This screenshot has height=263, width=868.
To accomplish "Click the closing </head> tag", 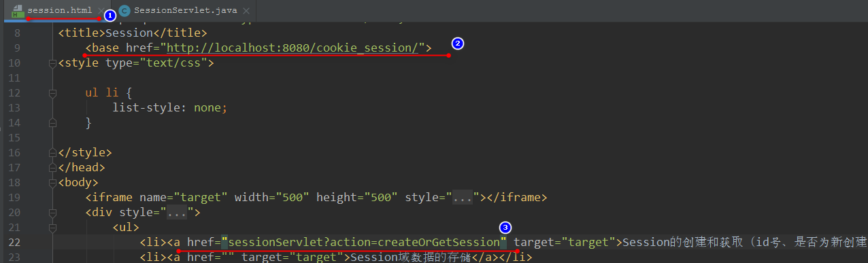I will pyautogui.click(x=82, y=168).
